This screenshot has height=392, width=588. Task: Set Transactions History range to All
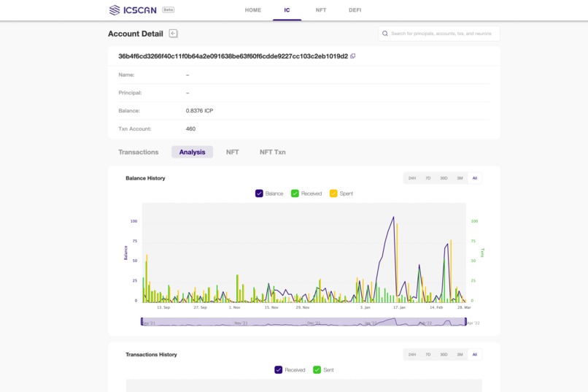point(475,355)
